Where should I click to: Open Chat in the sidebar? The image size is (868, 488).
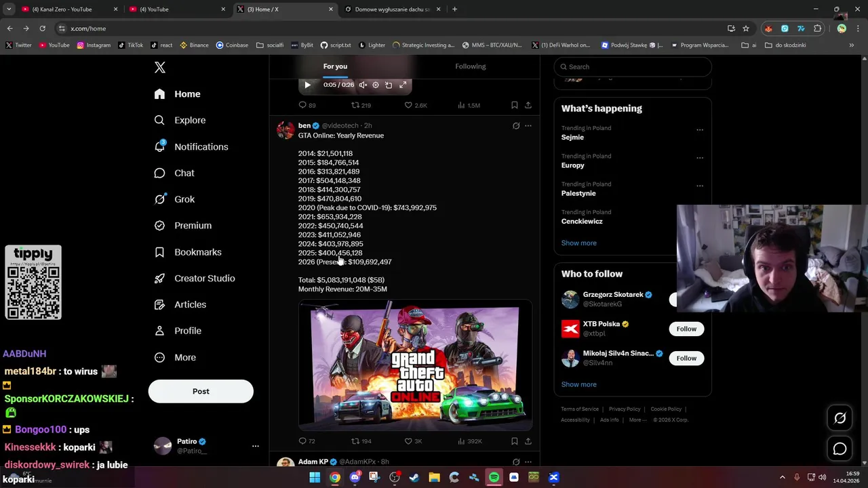coord(174,173)
